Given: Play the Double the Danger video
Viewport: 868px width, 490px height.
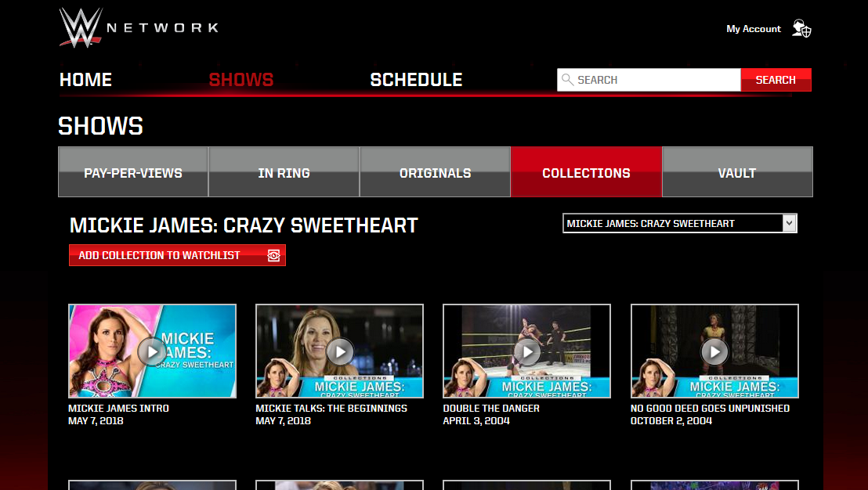Looking at the screenshot, I should pos(527,351).
